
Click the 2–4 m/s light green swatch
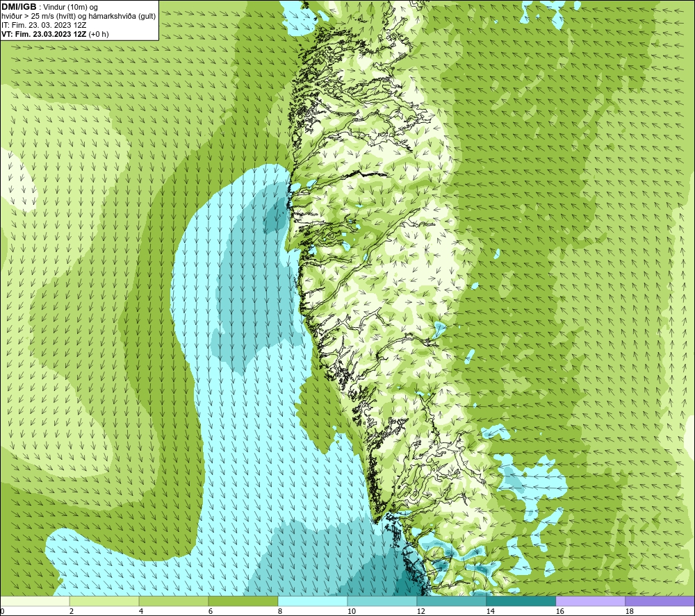104,601
